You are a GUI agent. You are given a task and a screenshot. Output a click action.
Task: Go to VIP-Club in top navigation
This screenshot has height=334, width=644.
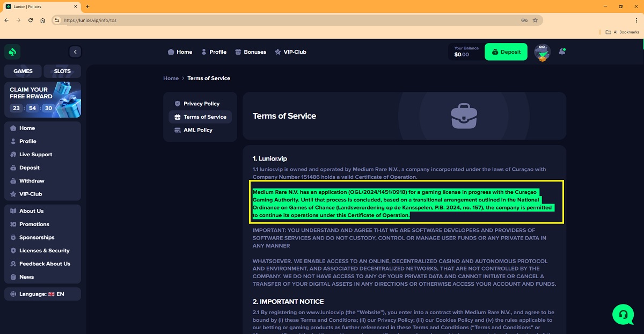(x=290, y=52)
